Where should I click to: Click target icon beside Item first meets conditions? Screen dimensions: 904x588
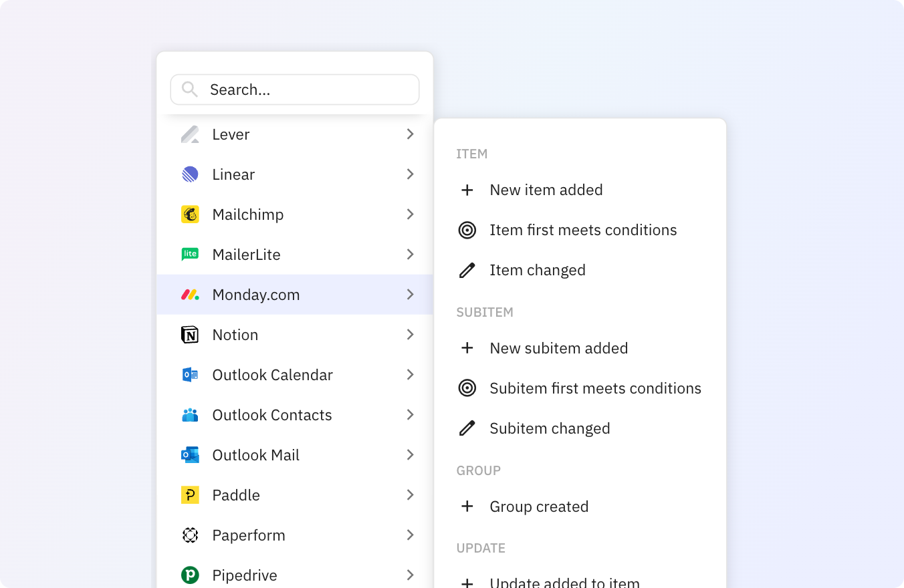(x=467, y=230)
